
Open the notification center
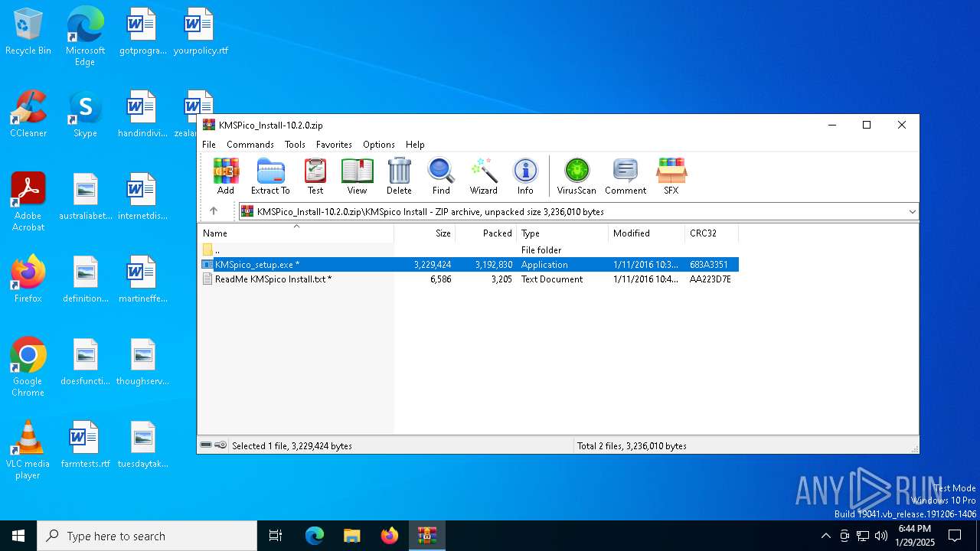[x=955, y=536]
